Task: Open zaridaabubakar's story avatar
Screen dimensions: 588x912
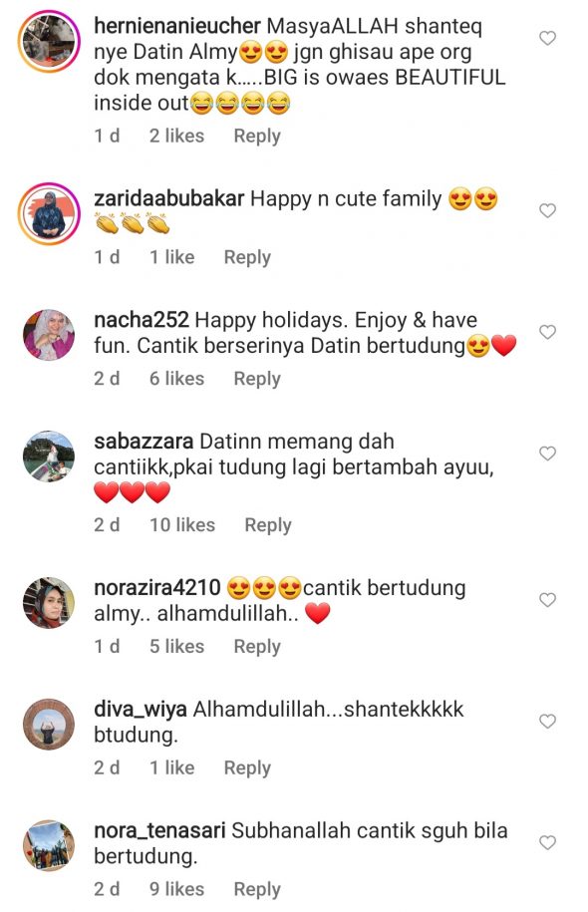Action: coord(49,213)
